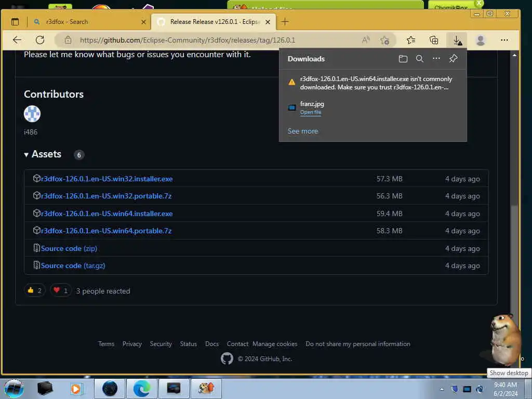Open Status footer link
The width and height of the screenshot is (532, 399).
click(188, 344)
